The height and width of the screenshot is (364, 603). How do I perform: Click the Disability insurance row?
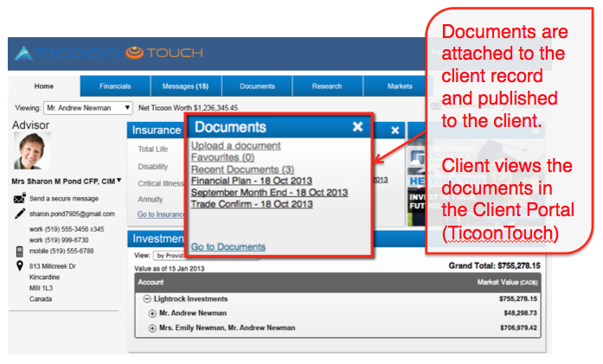(x=153, y=167)
